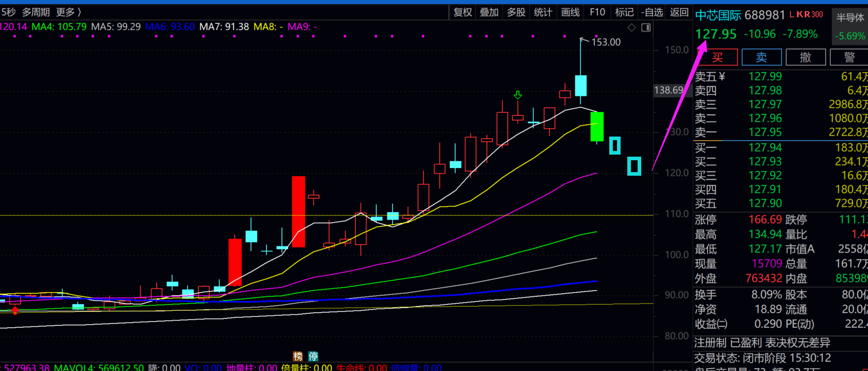Open the 复权 adjustment menu
This screenshot has width=868, height=371.
tap(462, 12)
